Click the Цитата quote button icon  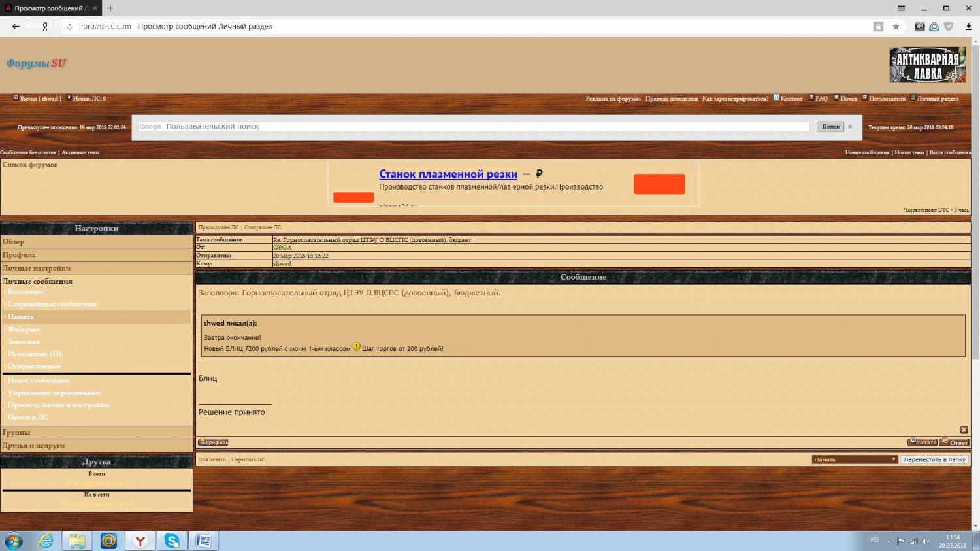(922, 442)
